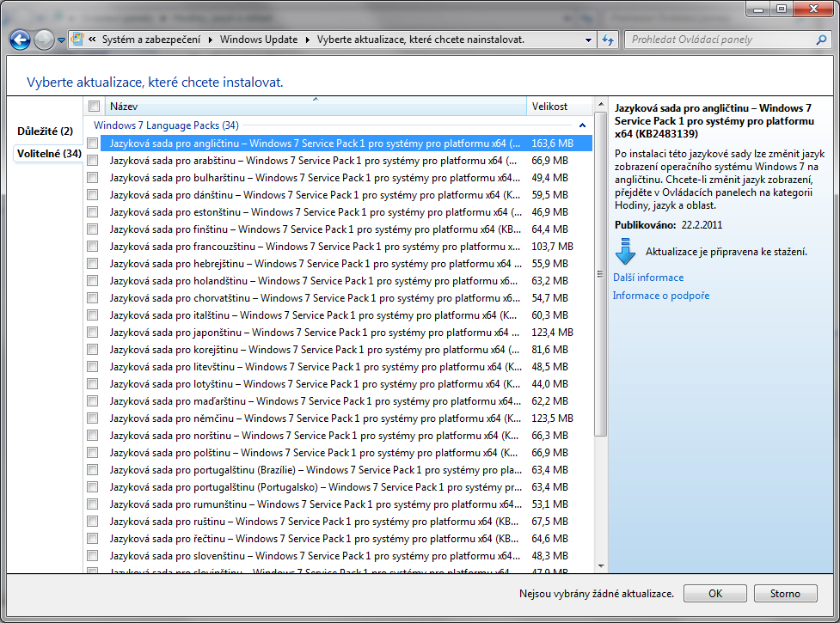Select the Volitelné (34) tab
Viewport: 840px width, 623px height.
pyautogui.click(x=49, y=154)
